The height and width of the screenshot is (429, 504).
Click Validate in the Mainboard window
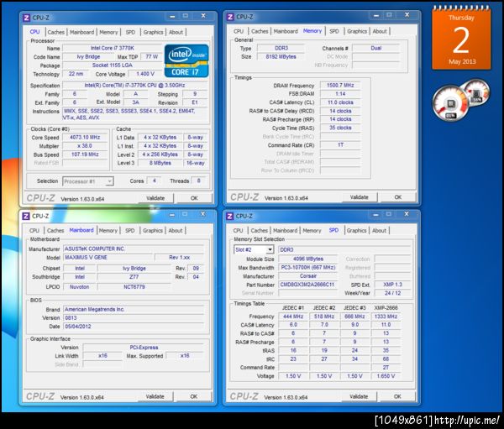click(155, 396)
